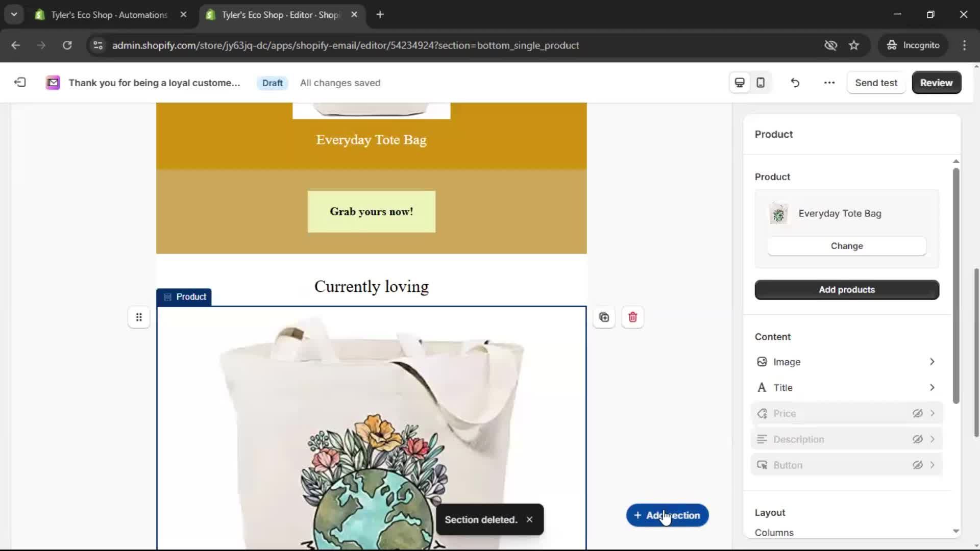Select the desktop preview icon
The height and width of the screenshot is (551, 980).
(739, 82)
